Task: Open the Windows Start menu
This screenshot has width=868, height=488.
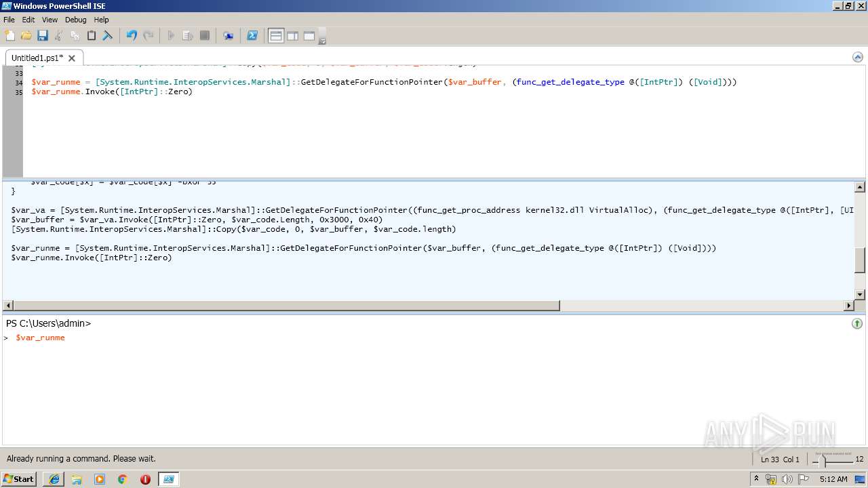Action: pos(18,479)
